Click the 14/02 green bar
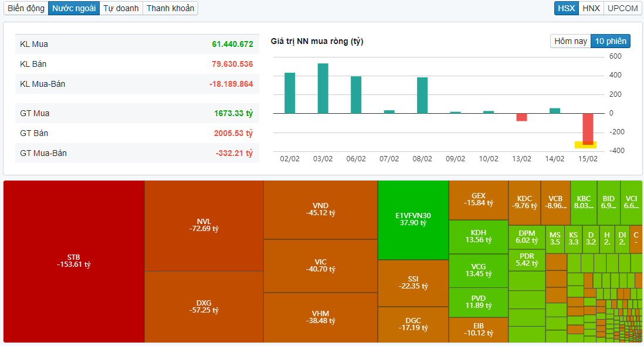 [555, 111]
